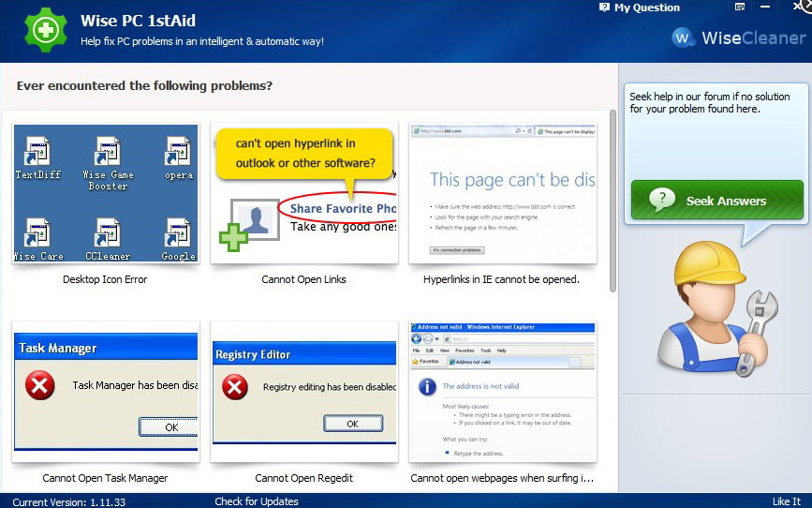Click the Seek Answers button
Image resolution: width=812 pixels, height=508 pixels.
(x=716, y=200)
